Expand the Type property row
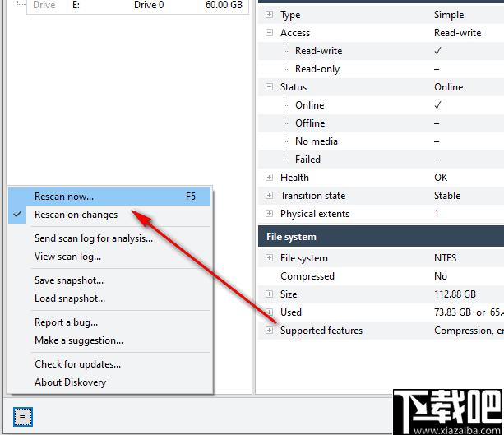The image size is (504, 435). pyautogui.click(x=270, y=15)
